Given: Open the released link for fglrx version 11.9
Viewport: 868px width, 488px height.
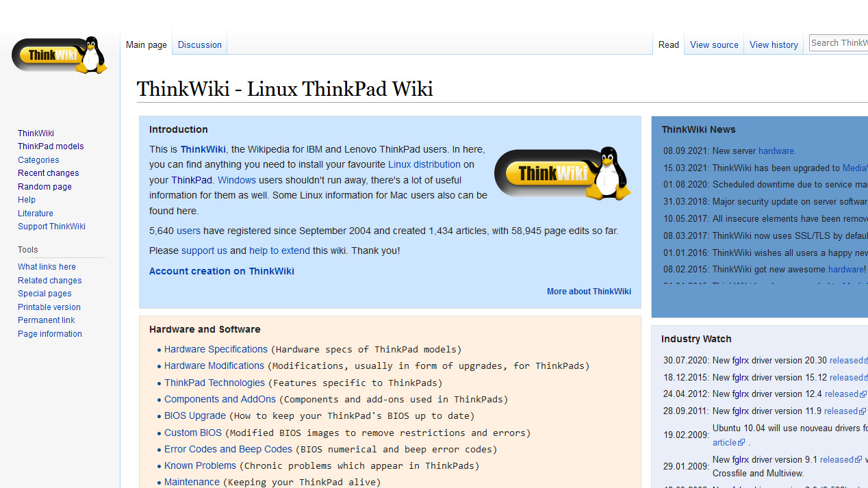Looking at the screenshot, I should tap(845, 411).
